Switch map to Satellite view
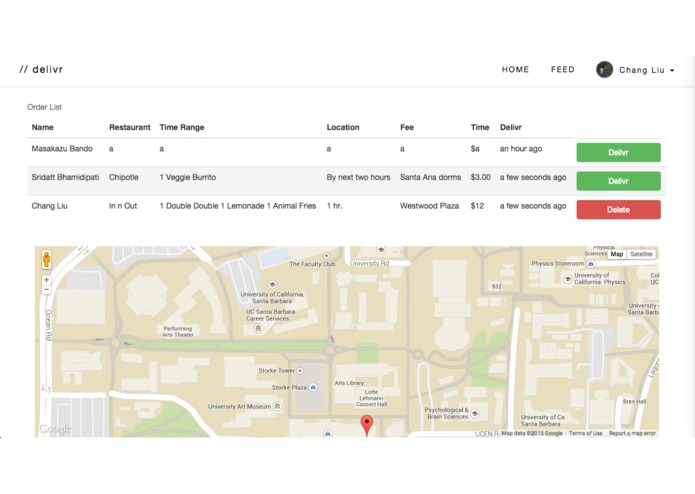The height and width of the screenshot is (494, 695). click(x=641, y=254)
